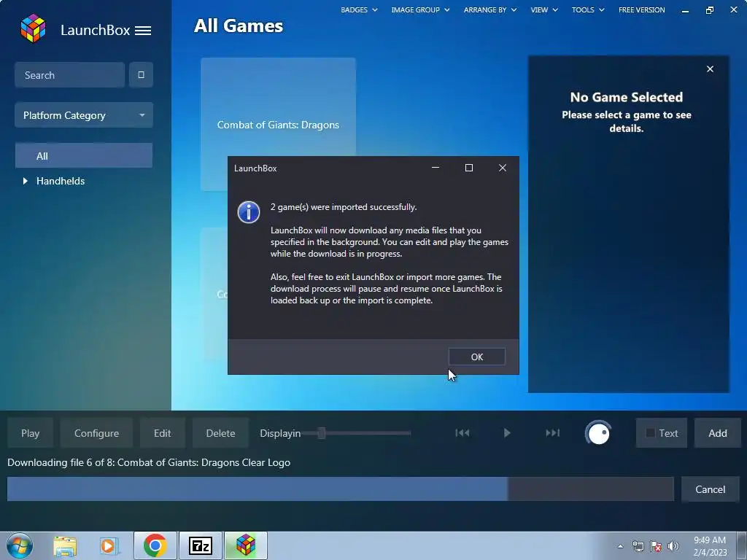Screen dimensions: 747x560
Task: Open the Arrange By menu
Action: click(489, 9)
